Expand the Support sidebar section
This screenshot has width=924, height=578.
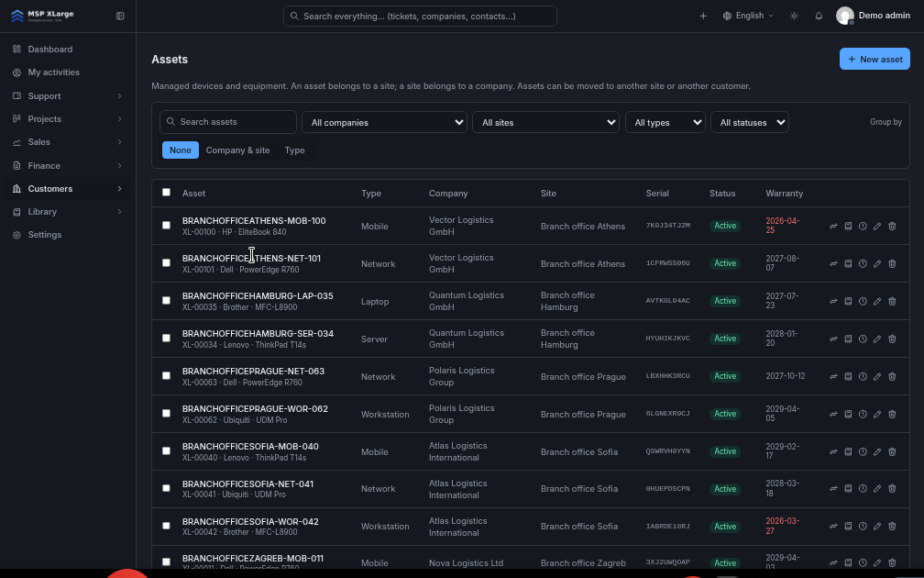(x=68, y=95)
